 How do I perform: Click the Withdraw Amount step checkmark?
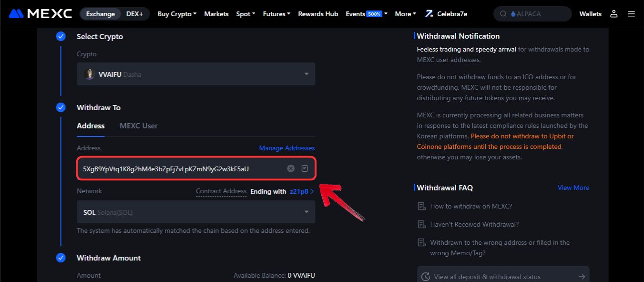pos(61,258)
